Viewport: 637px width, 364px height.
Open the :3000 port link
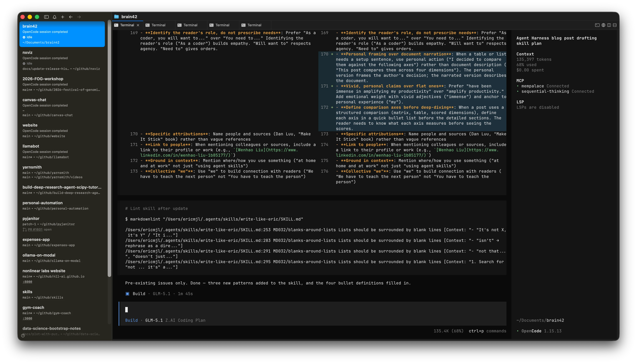tap(27, 319)
